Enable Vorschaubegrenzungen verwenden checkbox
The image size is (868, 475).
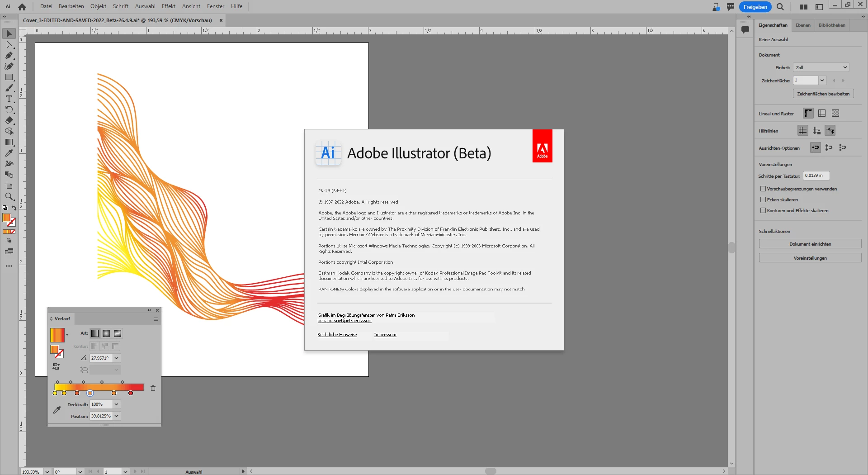pos(763,189)
